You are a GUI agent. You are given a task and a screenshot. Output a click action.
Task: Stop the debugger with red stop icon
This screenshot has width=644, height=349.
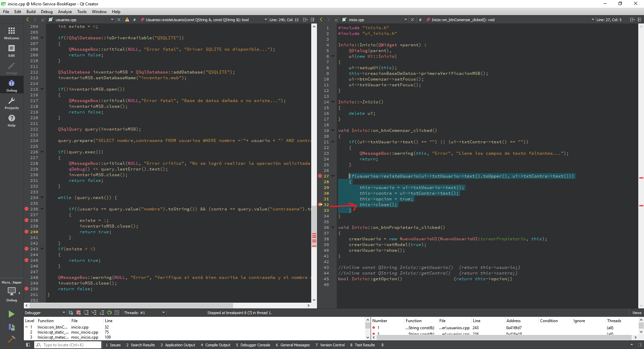point(78,313)
